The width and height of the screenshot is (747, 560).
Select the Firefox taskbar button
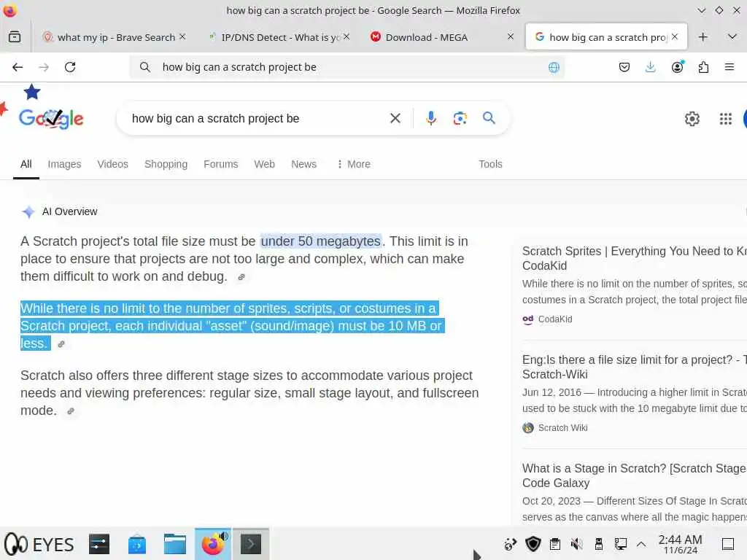[x=213, y=544]
